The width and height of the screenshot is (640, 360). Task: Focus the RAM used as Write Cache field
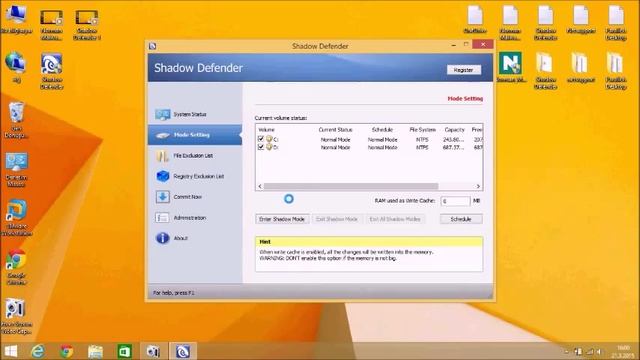coord(455,201)
